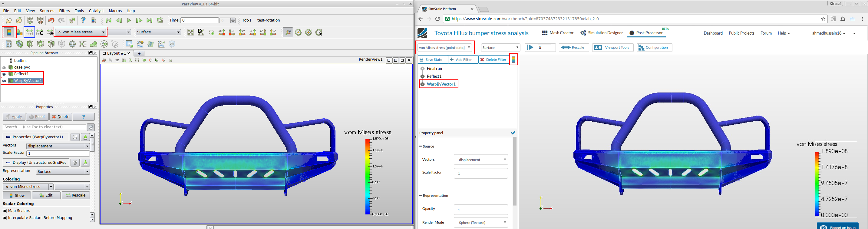Click the Save State button in SimScale

click(x=433, y=60)
